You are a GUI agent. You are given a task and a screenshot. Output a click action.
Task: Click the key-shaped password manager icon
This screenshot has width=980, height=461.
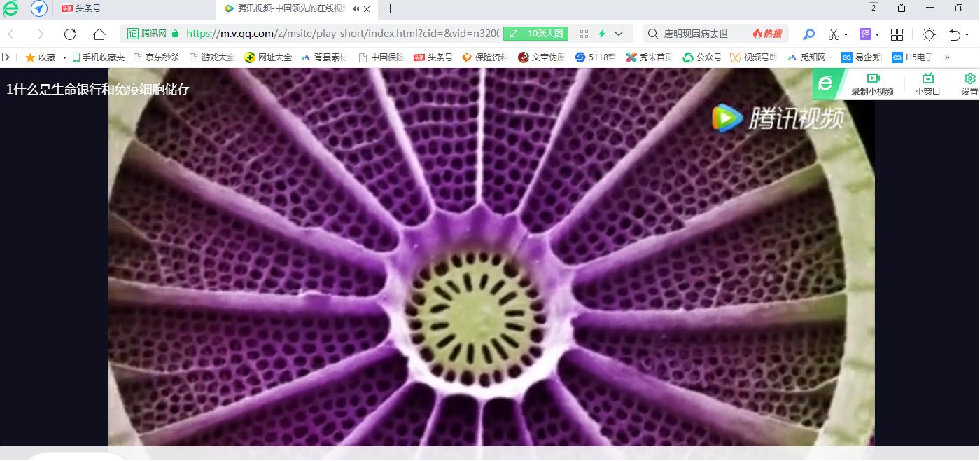808,34
